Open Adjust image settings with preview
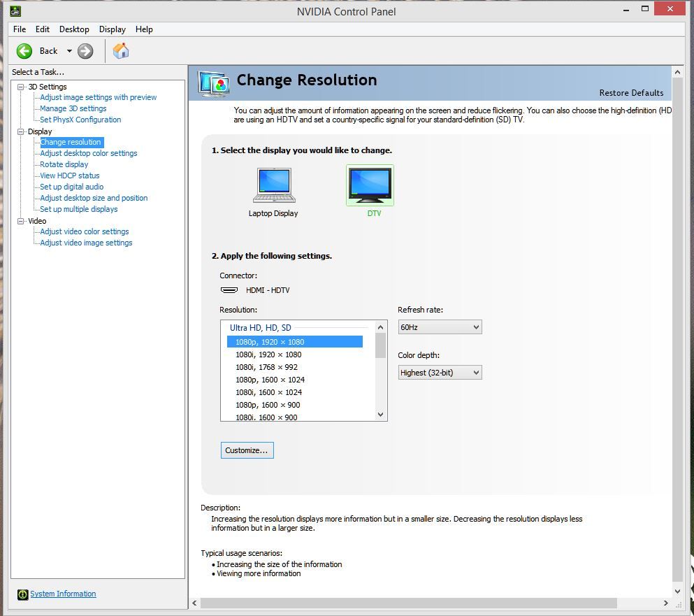Viewport: 694px width, 616px height. point(99,97)
